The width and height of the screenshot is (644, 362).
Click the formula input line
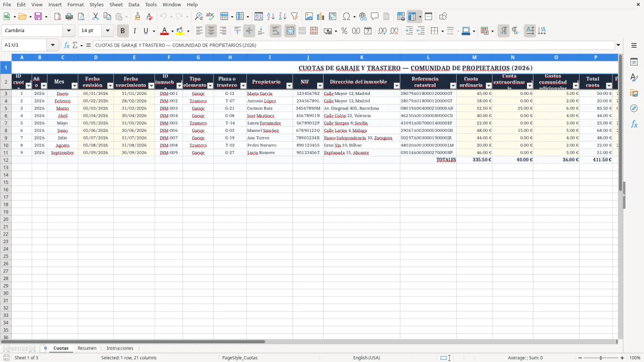coord(353,45)
